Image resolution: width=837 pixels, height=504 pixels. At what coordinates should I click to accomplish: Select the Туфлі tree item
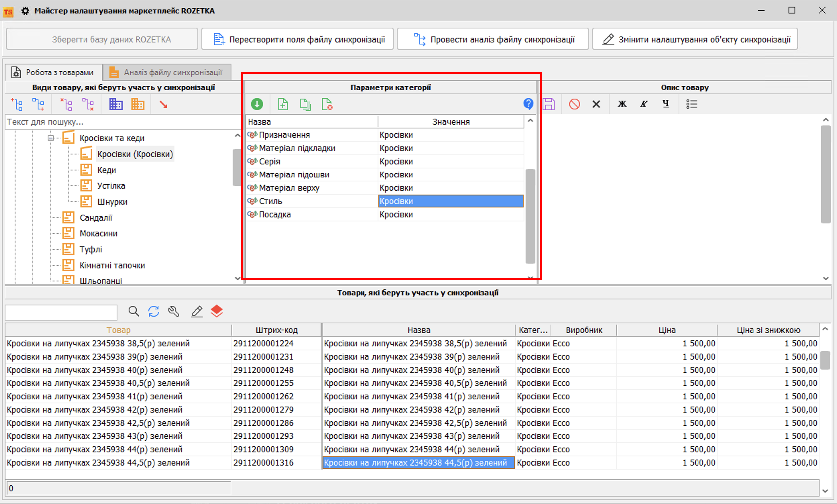tap(91, 249)
